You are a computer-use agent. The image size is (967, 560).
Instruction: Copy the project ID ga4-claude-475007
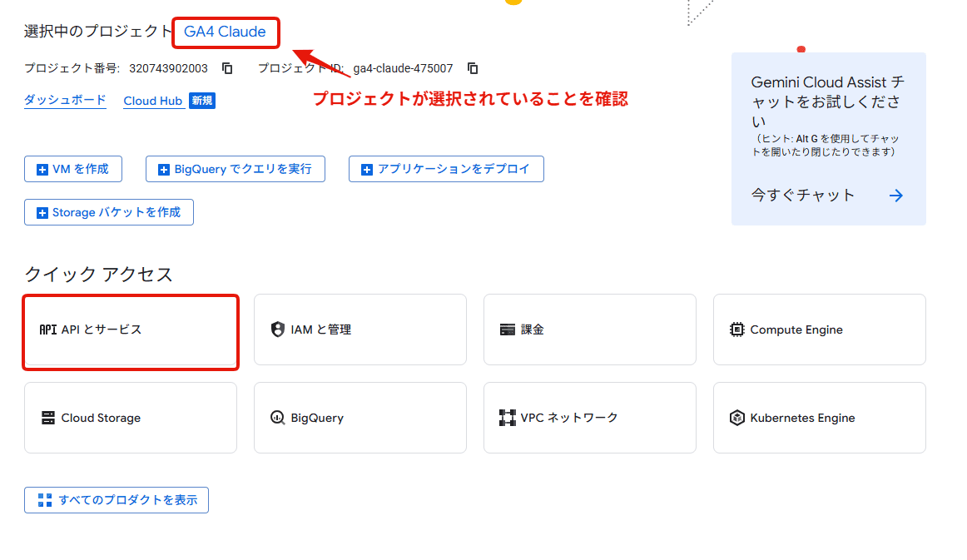pyautogui.click(x=473, y=68)
